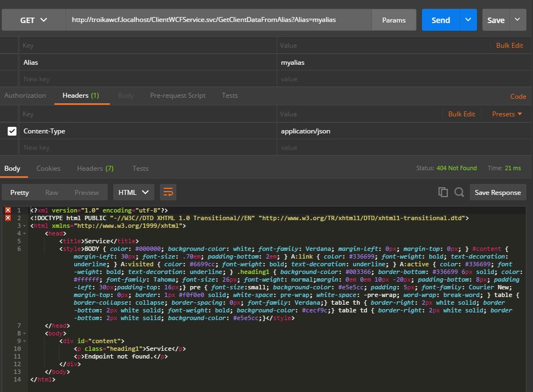Edit the new header value field

point(404,148)
